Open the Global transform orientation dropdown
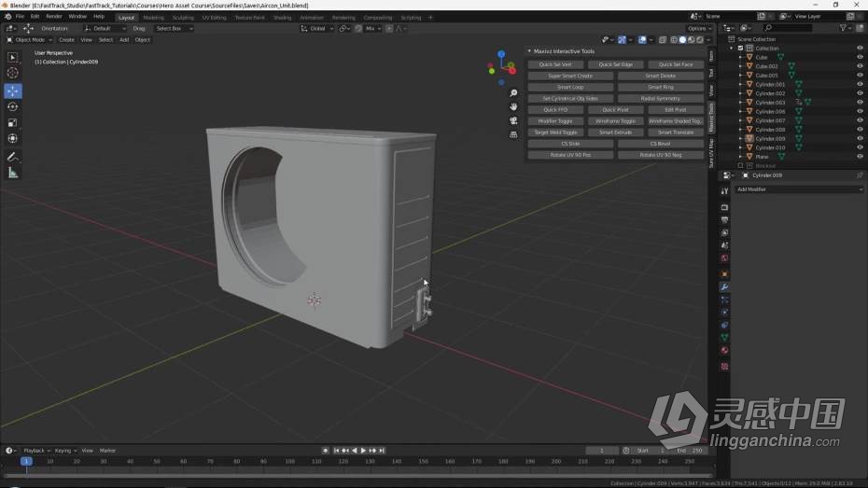The width and height of the screenshot is (868, 488). click(317, 28)
